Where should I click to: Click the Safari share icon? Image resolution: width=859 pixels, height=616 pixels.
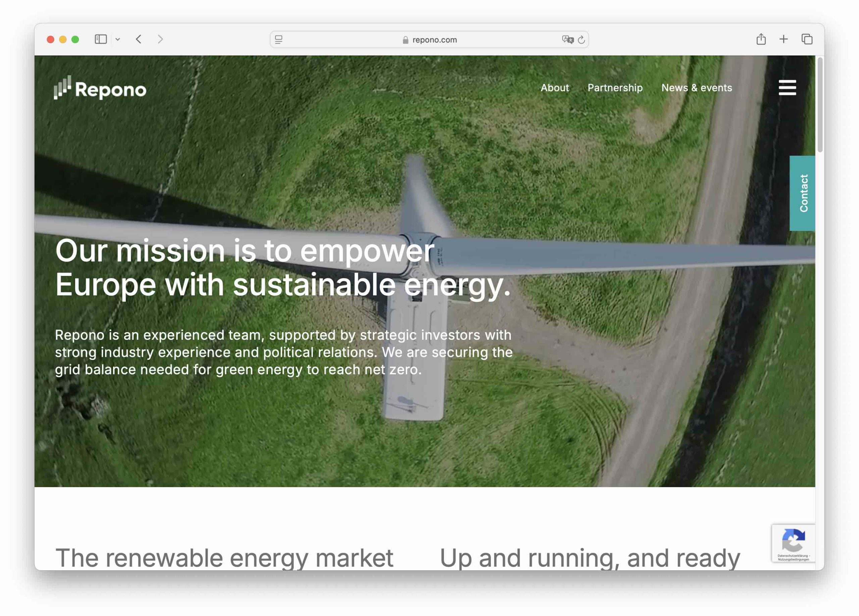[761, 39]
